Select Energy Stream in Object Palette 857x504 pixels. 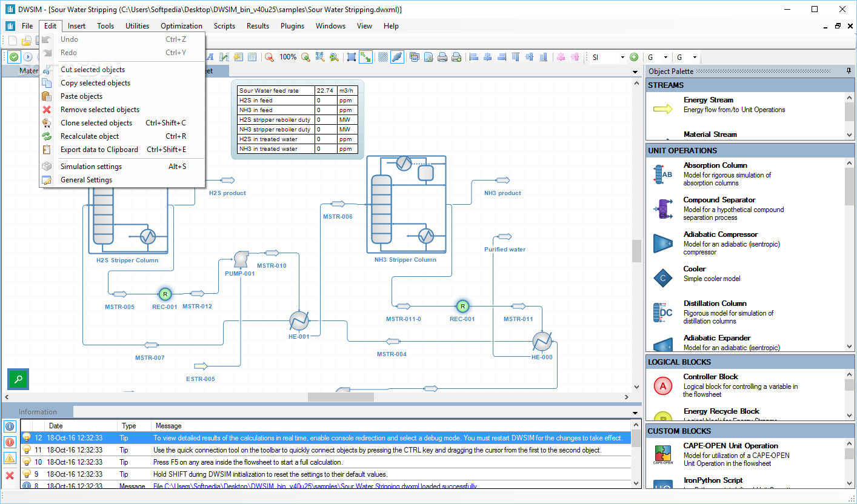click(x=745, y=108)
